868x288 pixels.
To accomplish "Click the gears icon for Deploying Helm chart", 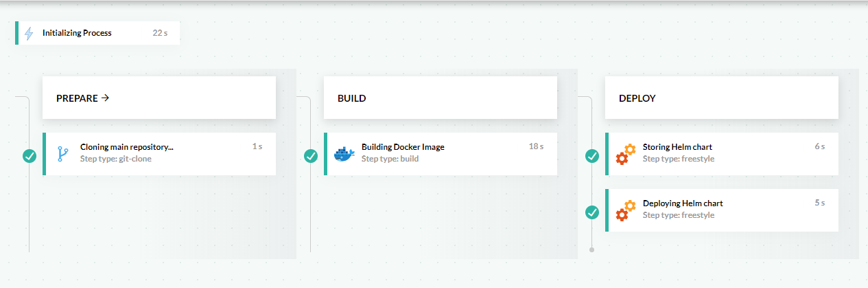I will (626, 210).
